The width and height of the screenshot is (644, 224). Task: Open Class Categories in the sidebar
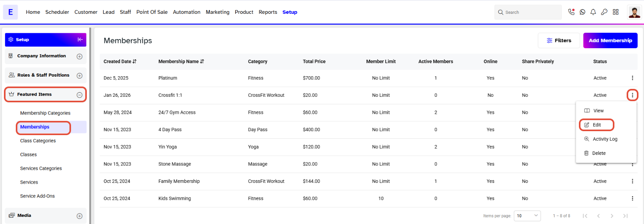click(38, 141)
